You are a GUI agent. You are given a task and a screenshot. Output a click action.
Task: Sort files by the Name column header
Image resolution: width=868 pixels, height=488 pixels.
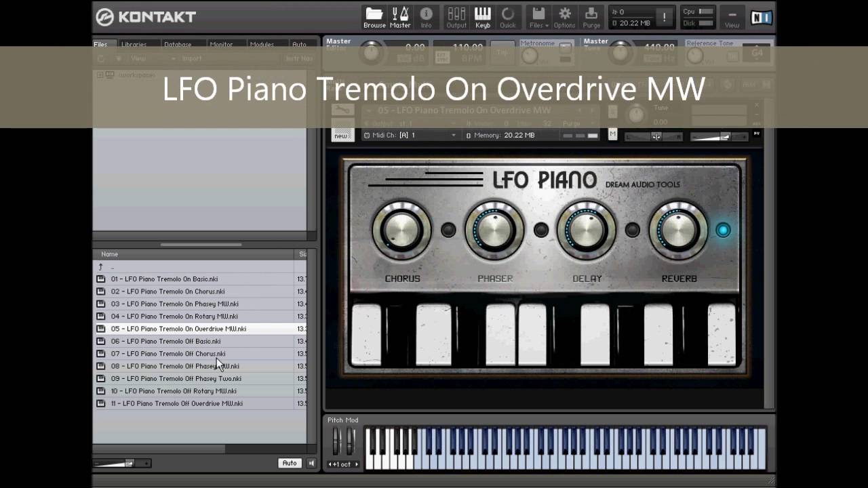pyautogui.click(x=194, y=254)
